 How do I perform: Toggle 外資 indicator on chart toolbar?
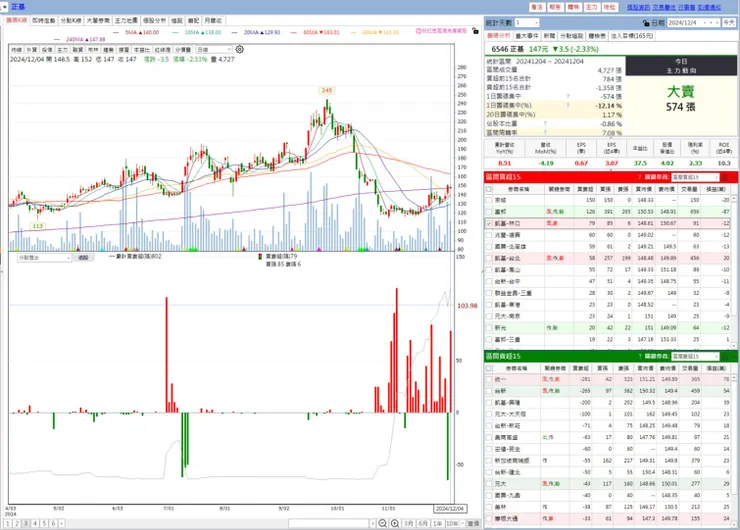click(32, 50)
